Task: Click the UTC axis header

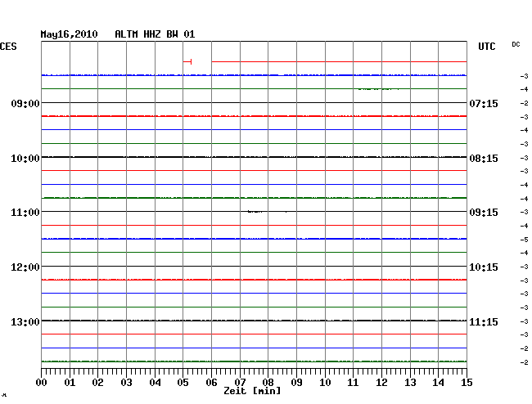Action: pos(486,47)
